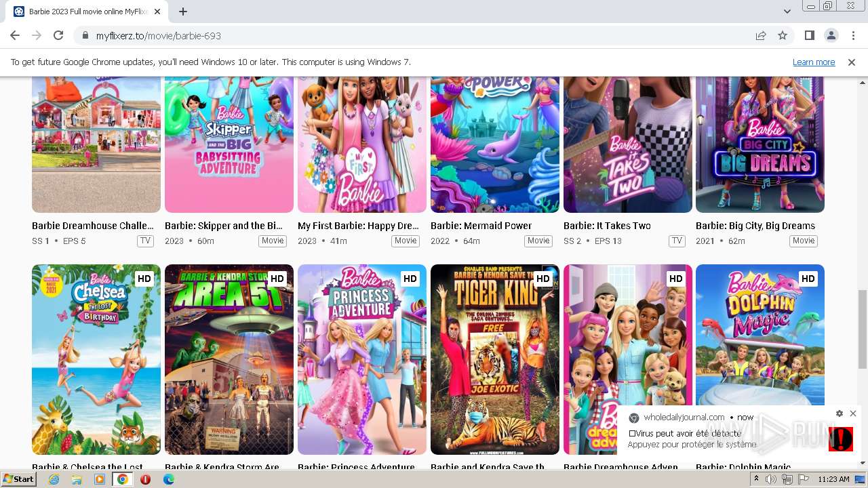Launch Internet Explorer from taskbar
This screenshot has height=488, width=868.
click(x=54, y=479)
